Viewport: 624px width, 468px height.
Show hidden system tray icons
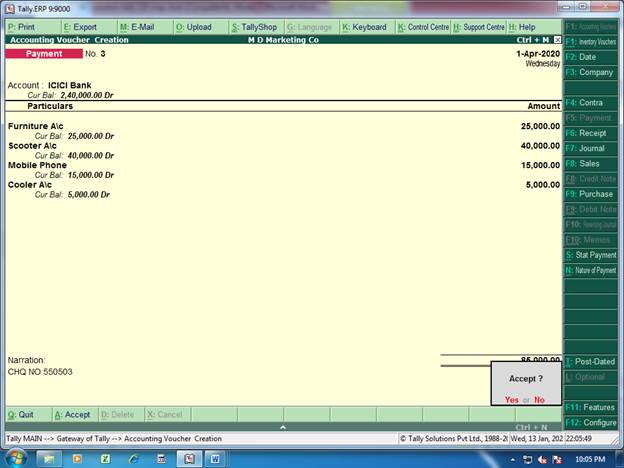(x=513, y=460)
